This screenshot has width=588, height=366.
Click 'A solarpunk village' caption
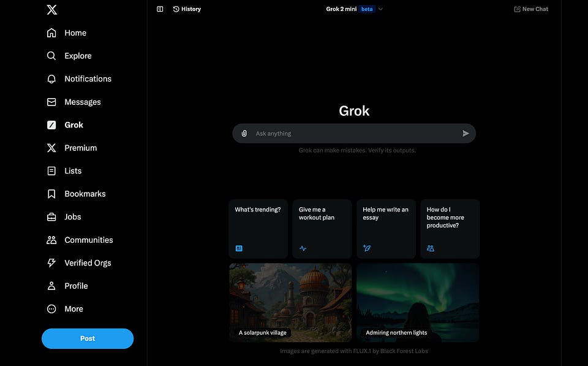click(263, 333)
